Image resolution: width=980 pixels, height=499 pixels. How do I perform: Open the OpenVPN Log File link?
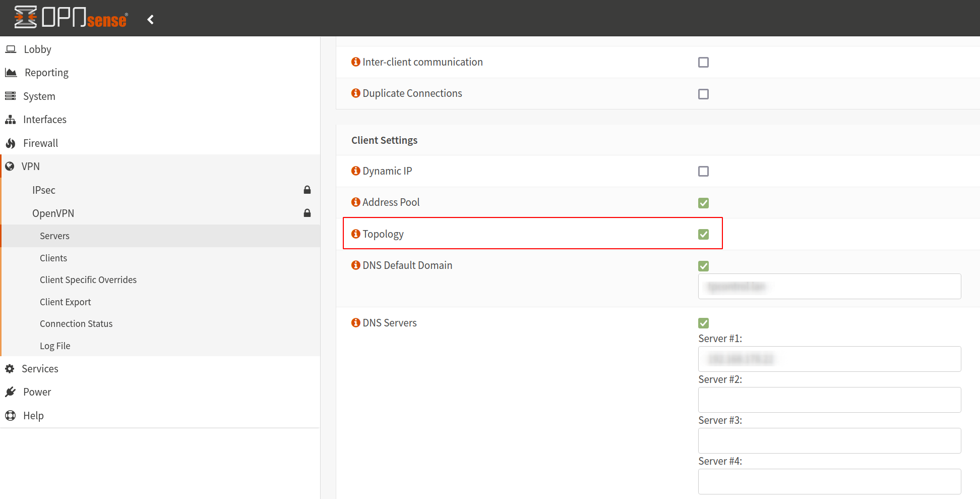tap(55, 346)
